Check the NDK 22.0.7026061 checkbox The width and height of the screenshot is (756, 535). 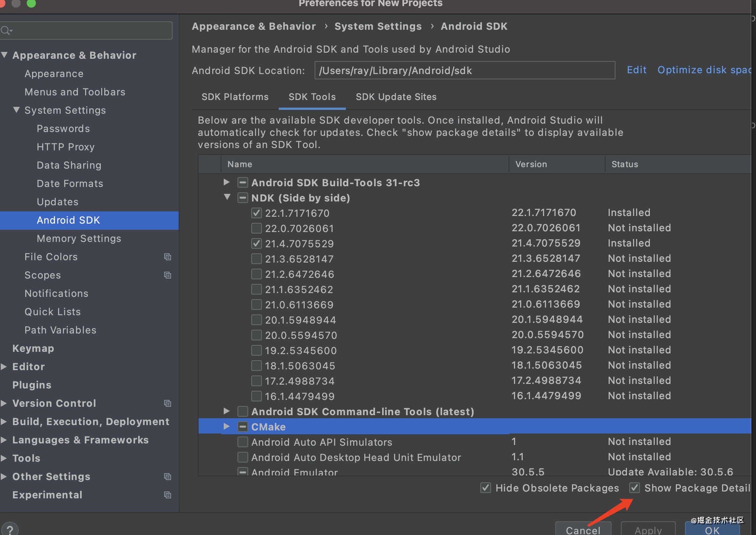[257, 228]
